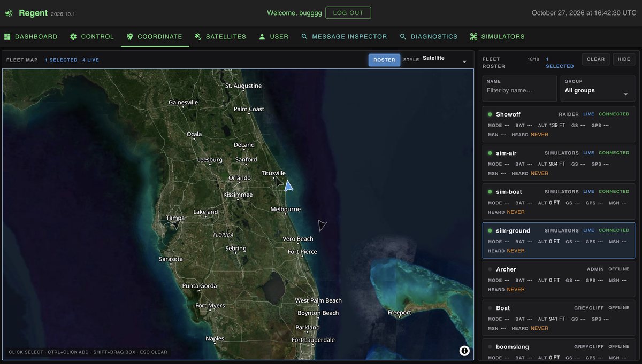Click the Regent logo icon
Image resolution: width=642 pixels, height=364 pixels.
click(9, 13)
